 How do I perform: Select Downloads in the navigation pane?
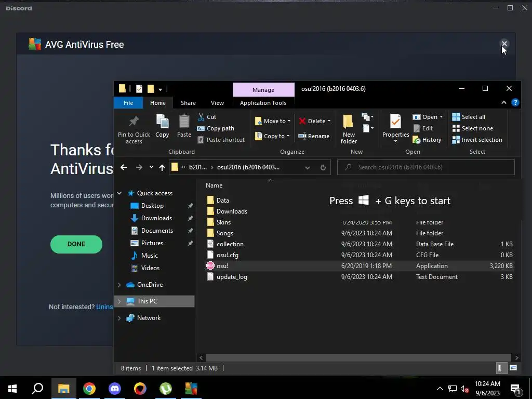[156, 218]
